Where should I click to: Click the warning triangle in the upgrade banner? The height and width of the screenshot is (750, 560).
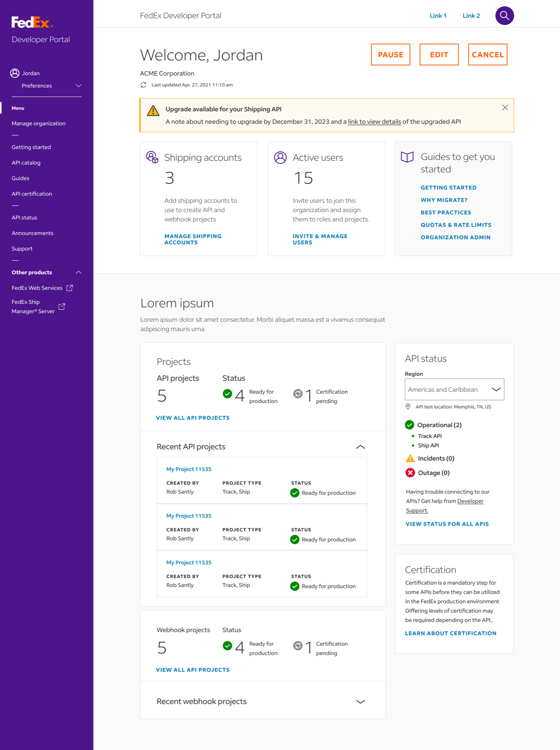tap(153, 111)
